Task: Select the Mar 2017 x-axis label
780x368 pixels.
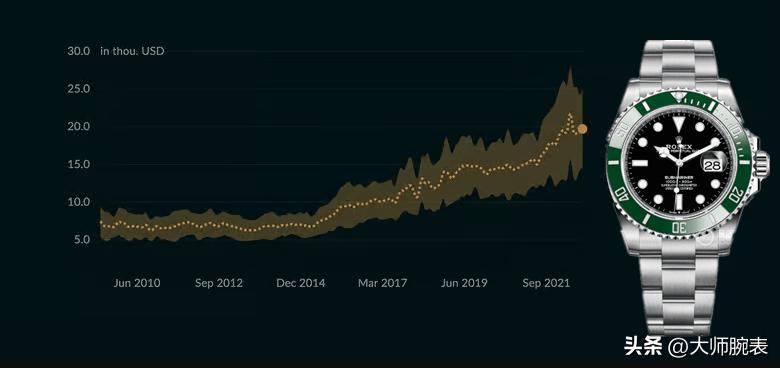Action: [383, 283]
